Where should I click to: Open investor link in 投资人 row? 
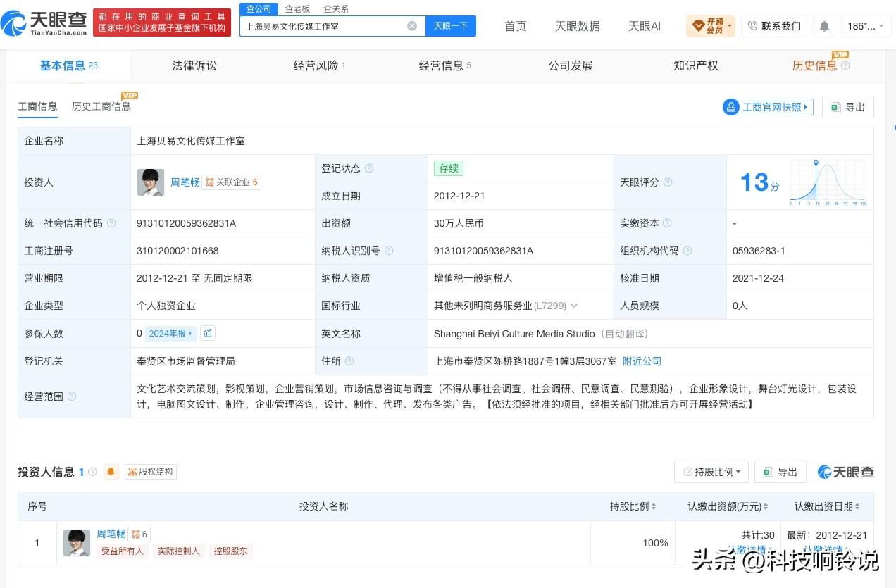185,182
